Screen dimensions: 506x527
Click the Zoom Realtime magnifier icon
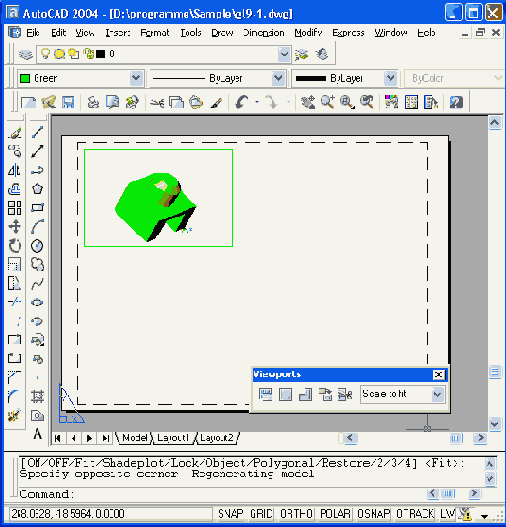click(x=328, y=102)
